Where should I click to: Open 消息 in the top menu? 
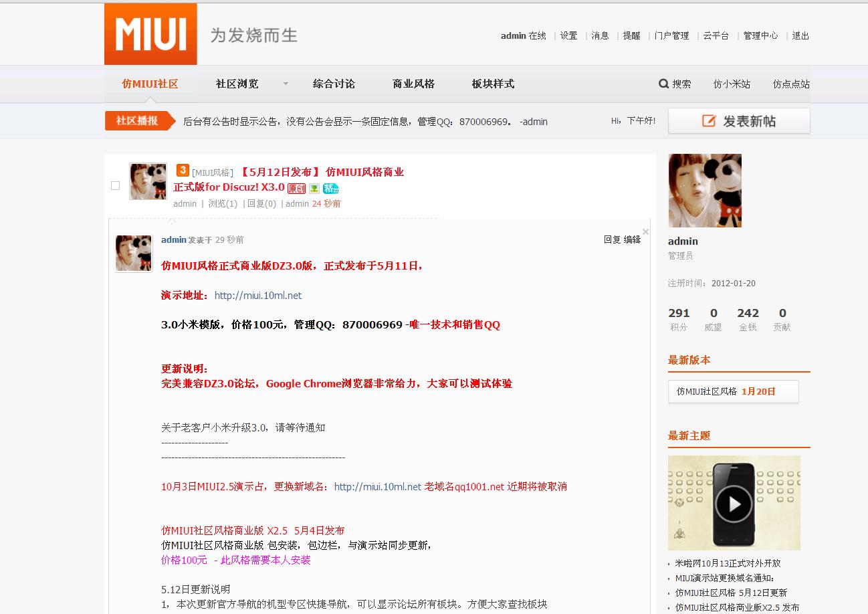coord(600,35)
